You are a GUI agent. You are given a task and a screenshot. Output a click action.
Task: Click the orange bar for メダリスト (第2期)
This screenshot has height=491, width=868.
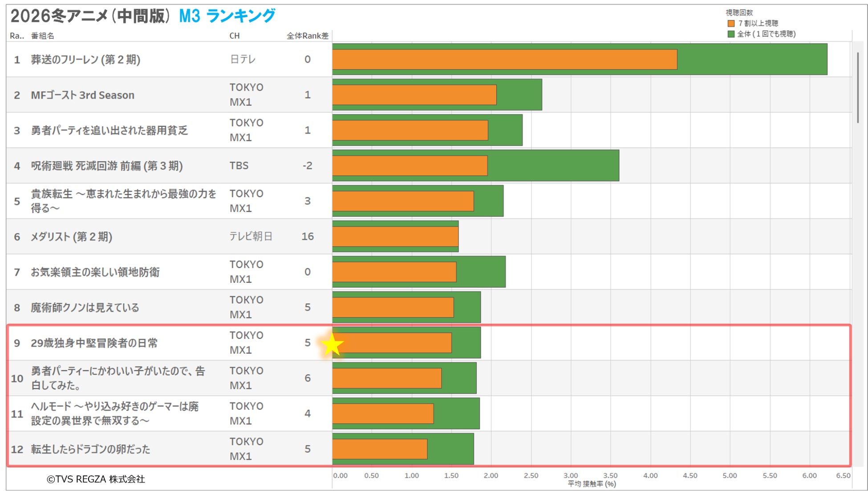pos(395,237)
